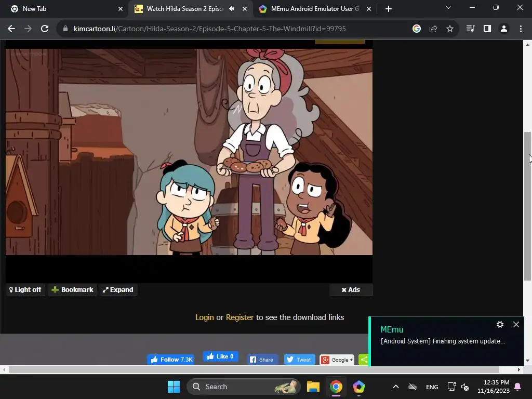
Task: Mute the Hilda tab via speaker icon
Action: coord(232,9)
